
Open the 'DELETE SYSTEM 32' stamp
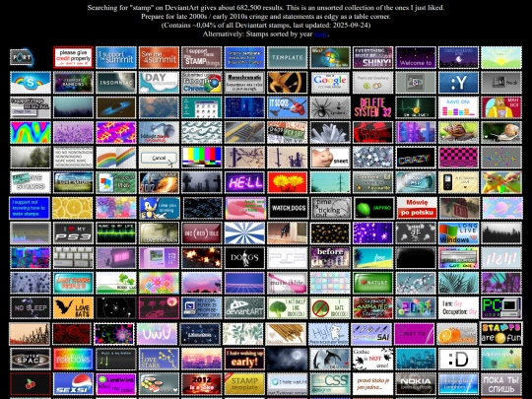[372, 108]
